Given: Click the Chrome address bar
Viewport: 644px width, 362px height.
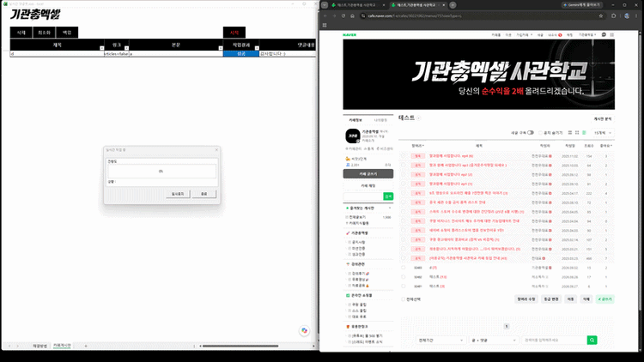Looking at the screenshot, I should (481, 16).
